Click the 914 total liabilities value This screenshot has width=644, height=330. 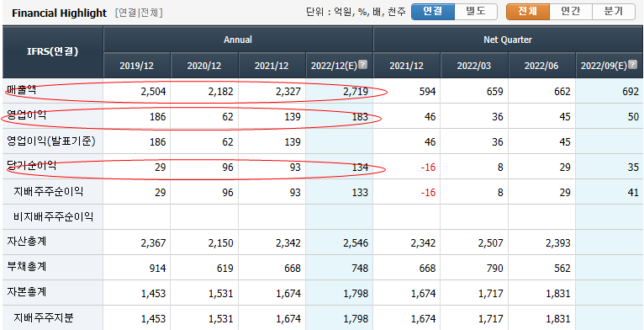click(158, 269)
